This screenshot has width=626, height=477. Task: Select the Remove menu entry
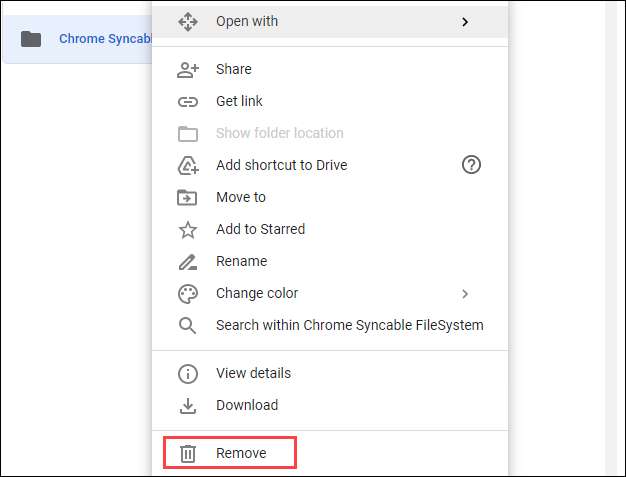241,453
